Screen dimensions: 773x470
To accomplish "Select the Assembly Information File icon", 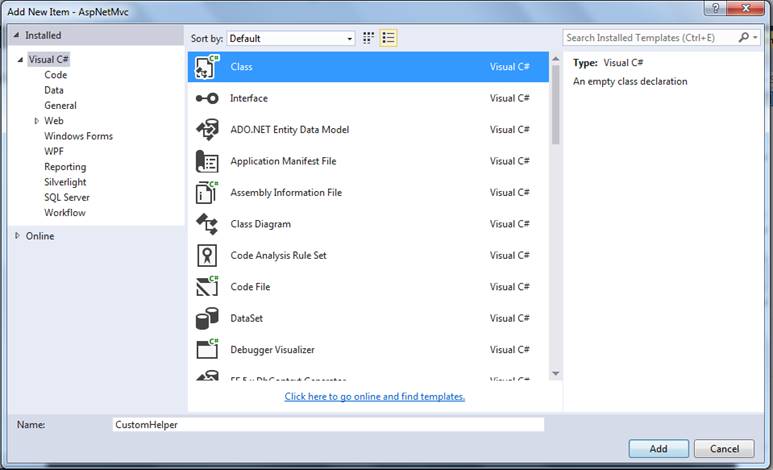I will [x=207, y=192].
